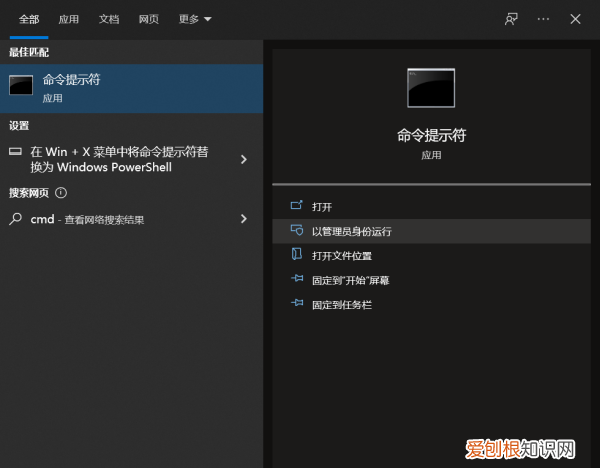
Task: Switch to the 文档 tab
Action: pyautogui.click(x=109, y=19)
